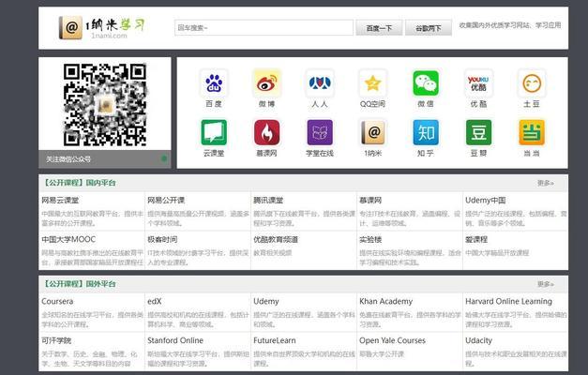Image resolution: width=588 pixels, height=375 pixels.
Task: Click the 谷歌两下 search button
Action: pyautogui.click(x=429, y=28)
